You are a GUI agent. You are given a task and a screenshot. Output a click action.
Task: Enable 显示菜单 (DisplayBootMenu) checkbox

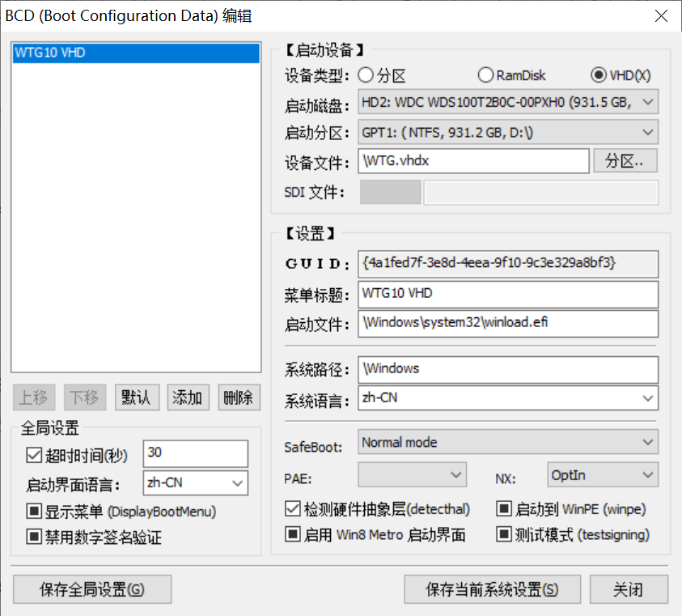tap(34, 512)
